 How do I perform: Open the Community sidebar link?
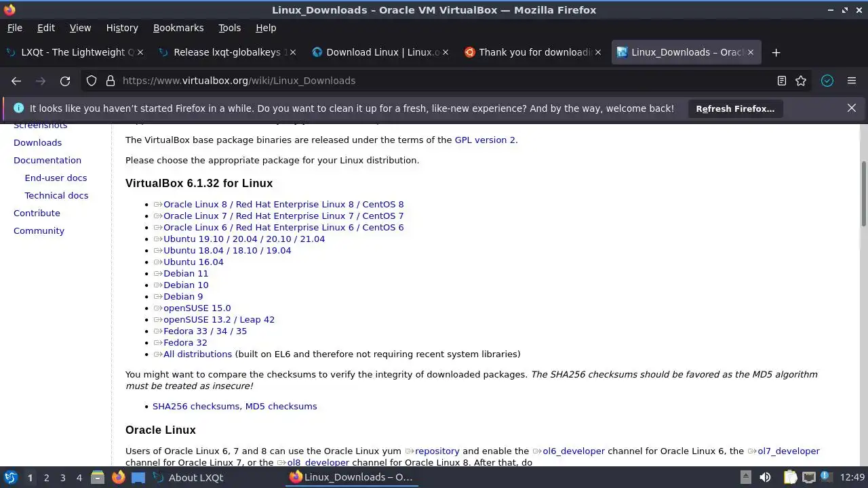[x=39, y=230]
